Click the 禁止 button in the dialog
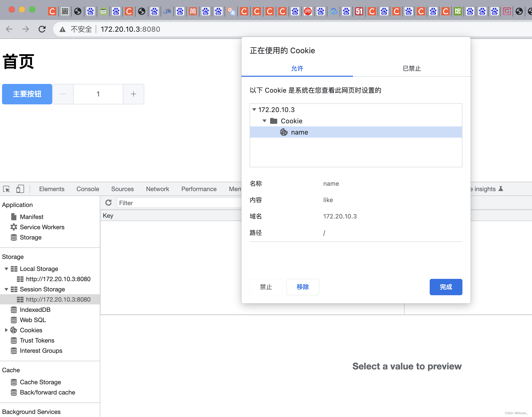The width and height of the screenshot is (532, 417). point(266,287)
